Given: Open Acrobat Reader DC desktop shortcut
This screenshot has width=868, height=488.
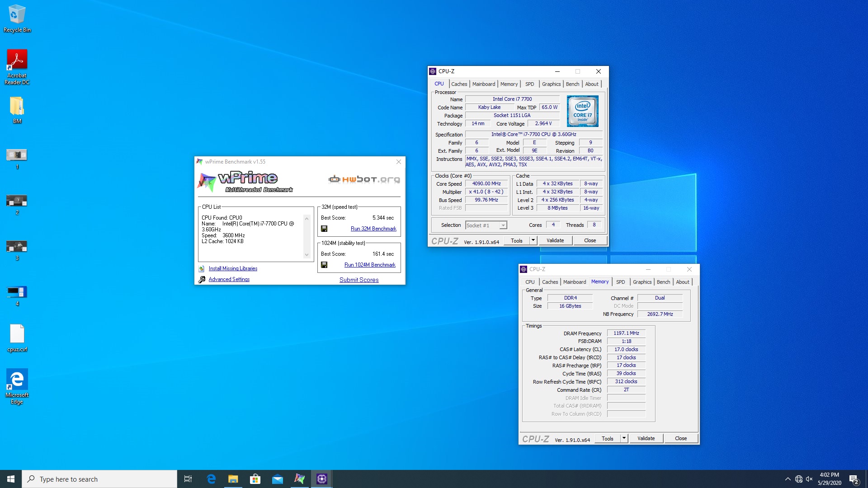Looking at the screenshot, I should [17, 67].
